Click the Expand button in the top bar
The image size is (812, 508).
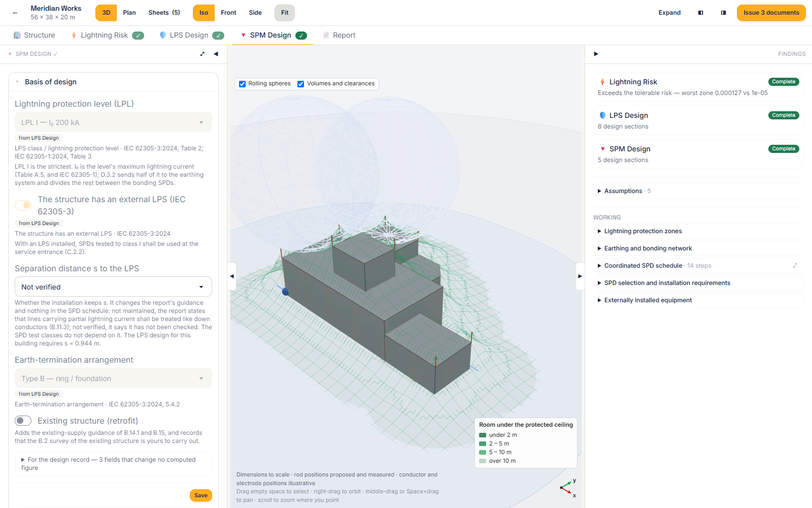670,13
